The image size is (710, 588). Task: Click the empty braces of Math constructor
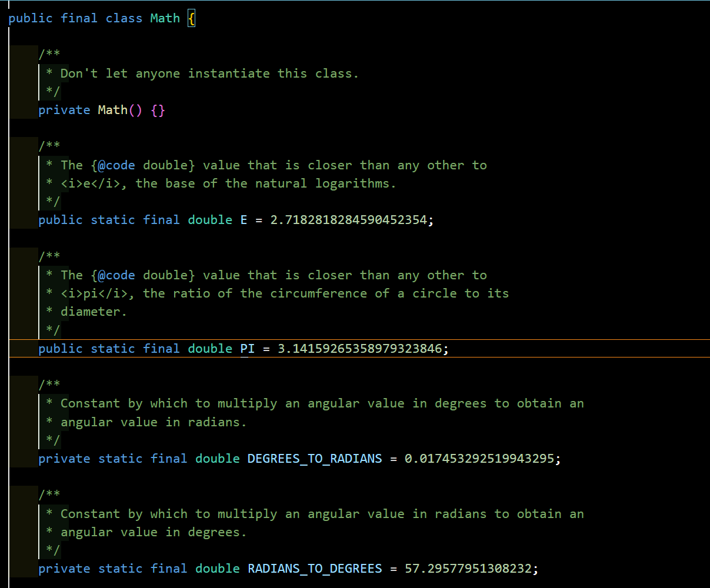pos(158,110)
